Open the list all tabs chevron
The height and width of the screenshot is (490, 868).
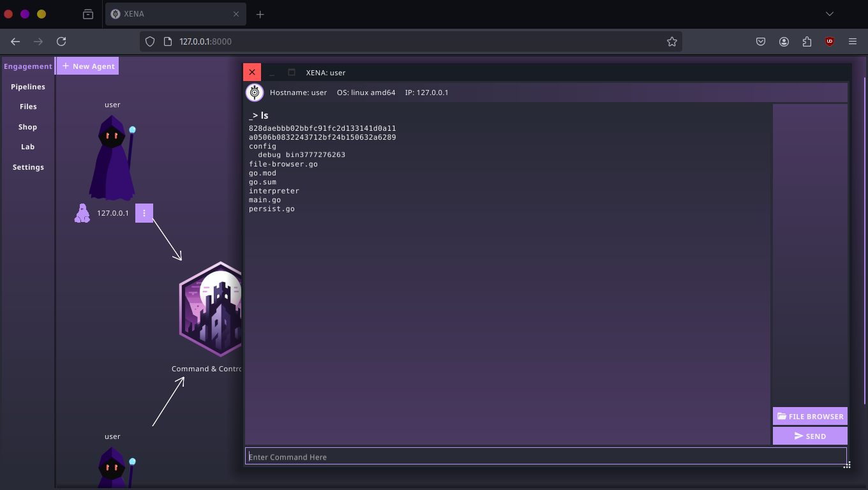pyautogui.click(x=830, y=14)
